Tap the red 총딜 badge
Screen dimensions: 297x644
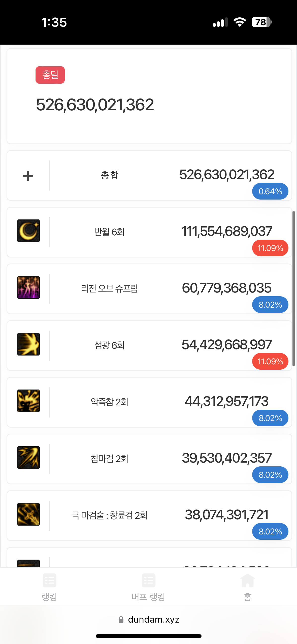[x=50, y=75]
